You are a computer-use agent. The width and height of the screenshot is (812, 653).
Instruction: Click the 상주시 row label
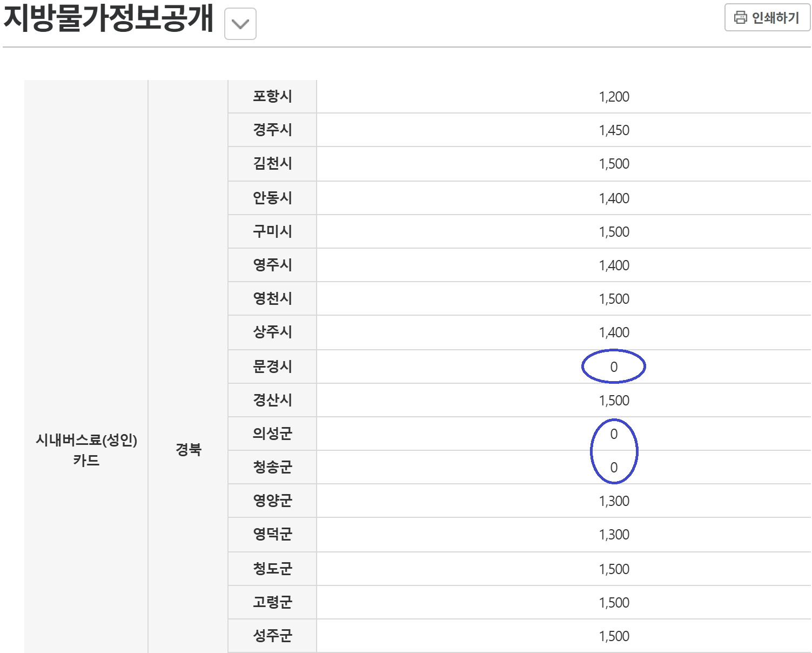click(272, 332)
